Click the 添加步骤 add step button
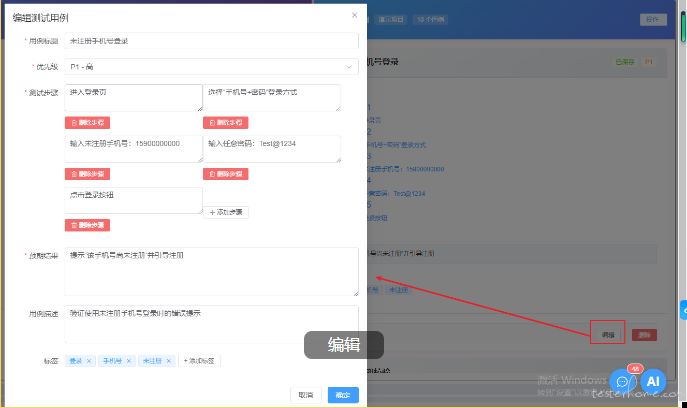 pos(226,212)
